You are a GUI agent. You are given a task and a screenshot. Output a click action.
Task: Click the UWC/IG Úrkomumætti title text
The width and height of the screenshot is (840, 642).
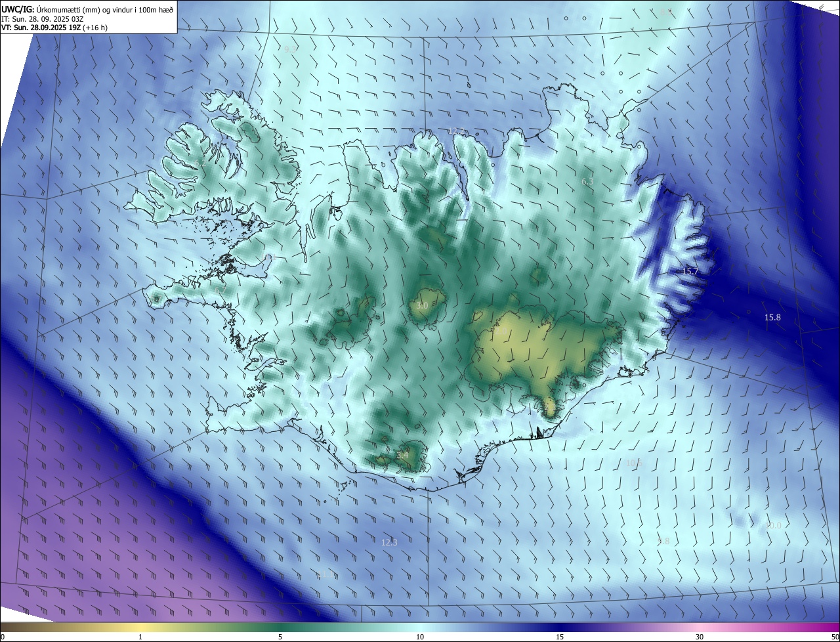click(87, 9)
